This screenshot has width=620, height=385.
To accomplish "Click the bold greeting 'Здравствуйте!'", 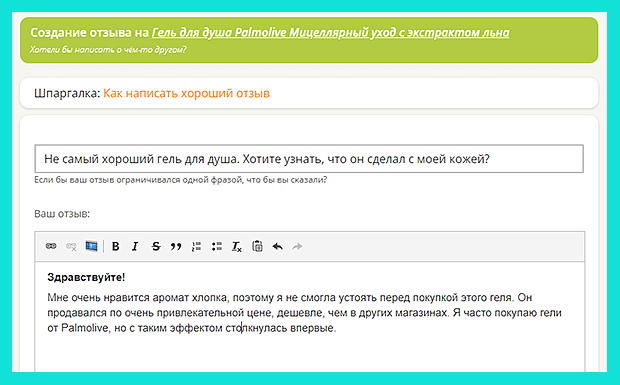I will [86, 277].
